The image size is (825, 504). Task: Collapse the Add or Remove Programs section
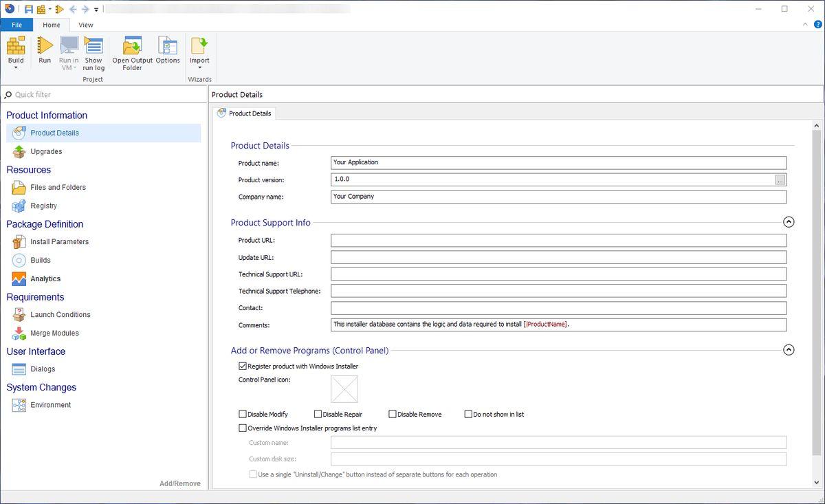(x=789, y=350)
